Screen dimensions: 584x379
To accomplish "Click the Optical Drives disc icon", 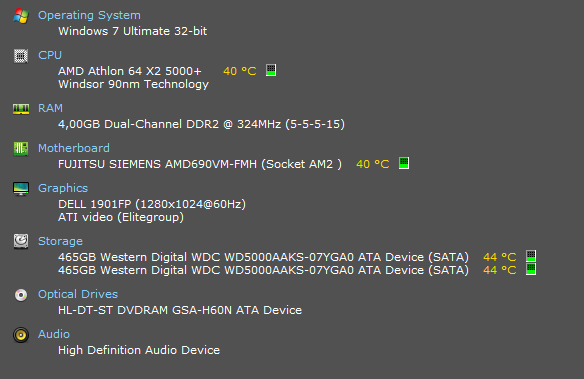I will pyautogui.click(x=21, y=295).
